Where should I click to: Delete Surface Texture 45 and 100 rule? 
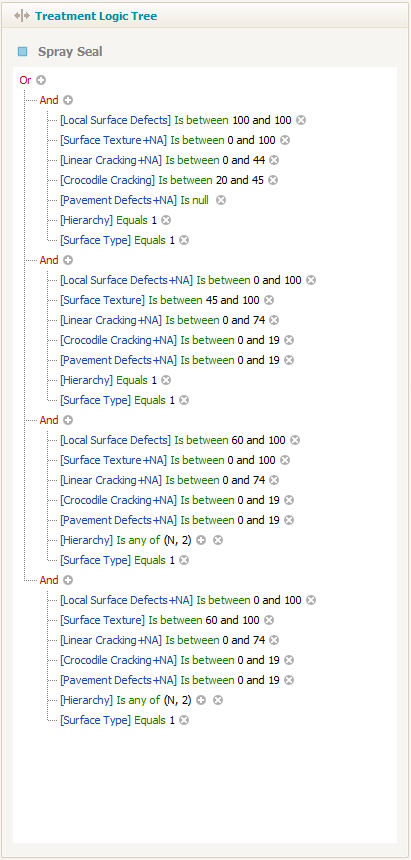click(x=269, y=300)
